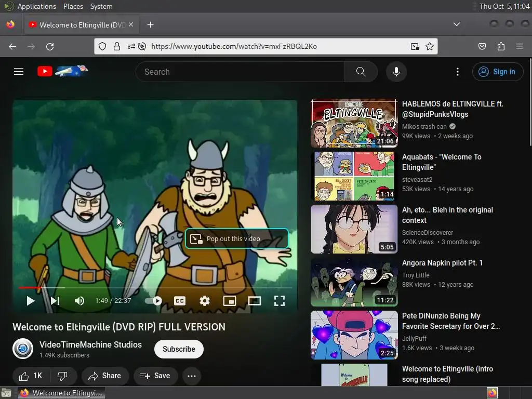This screenshot has height=399, width=532.
Task: Bookmark this page with star
Action: tap(430, 46)
